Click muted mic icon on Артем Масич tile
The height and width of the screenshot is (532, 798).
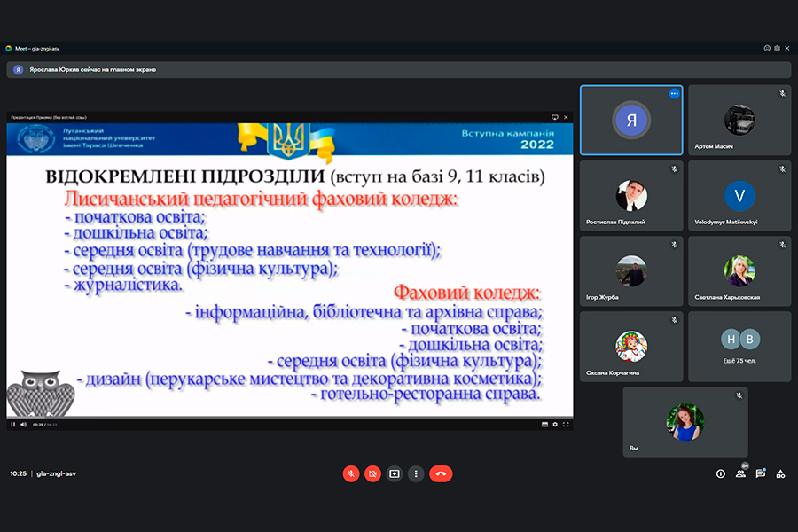(x=782, y=93)
